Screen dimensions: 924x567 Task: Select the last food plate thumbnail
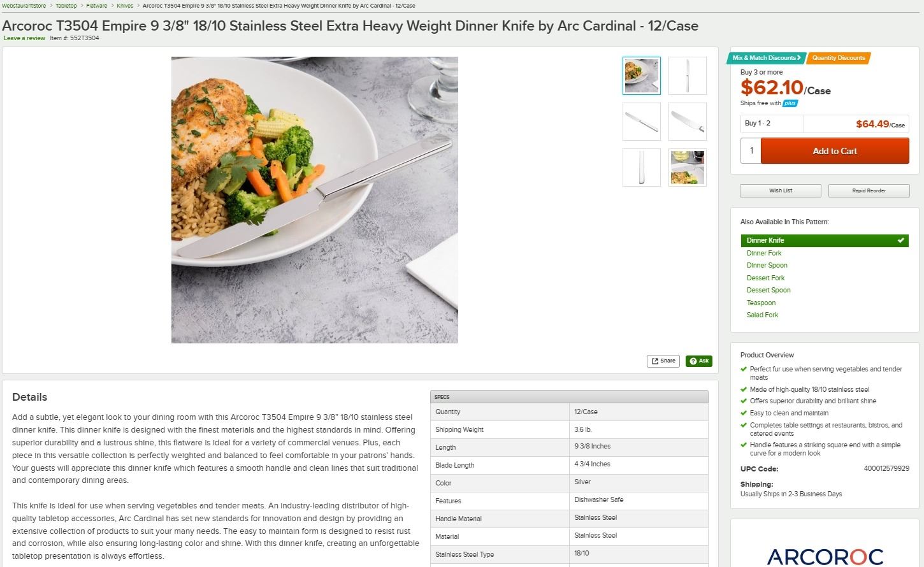[688, 168]
